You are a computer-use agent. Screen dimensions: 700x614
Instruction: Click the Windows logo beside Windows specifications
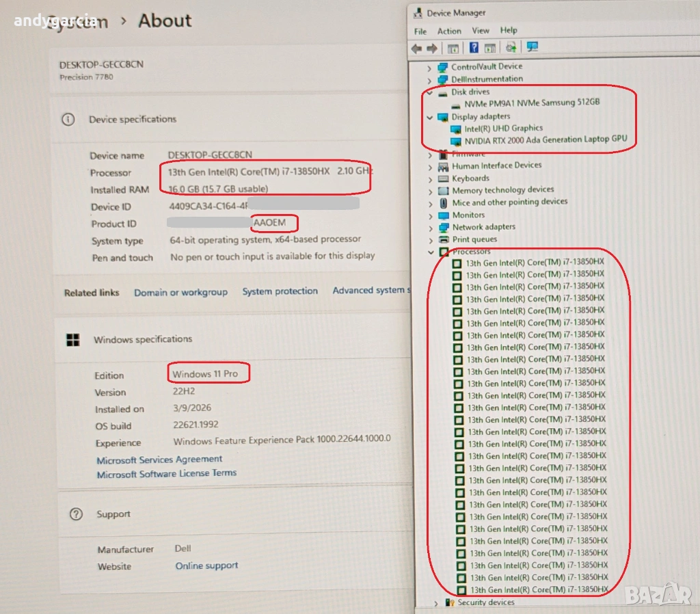click(73, 339)
